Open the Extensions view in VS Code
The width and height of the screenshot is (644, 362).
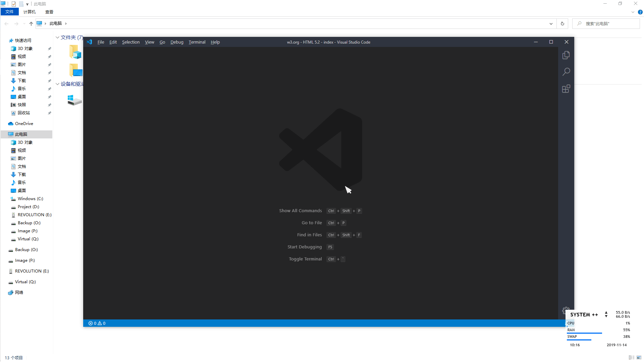point(566,88)
